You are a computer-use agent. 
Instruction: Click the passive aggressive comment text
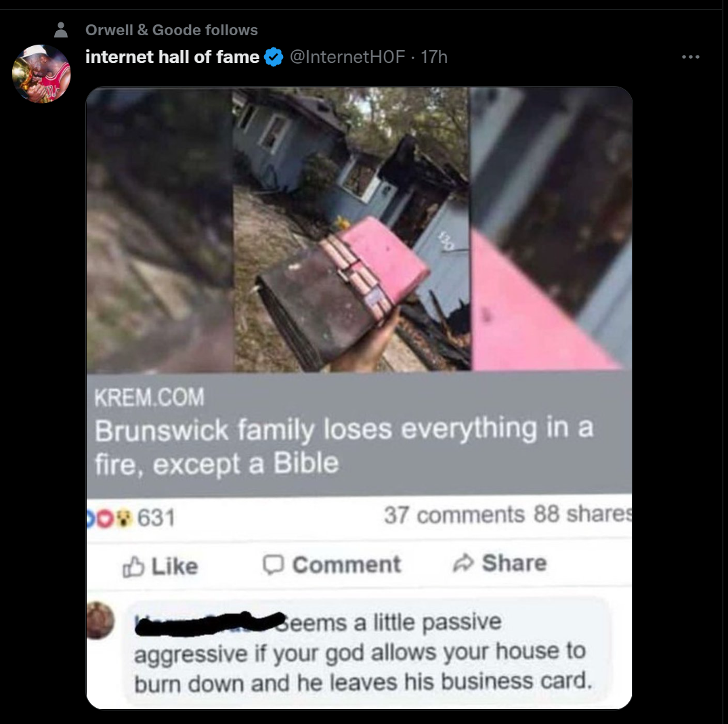click(363, 652)
